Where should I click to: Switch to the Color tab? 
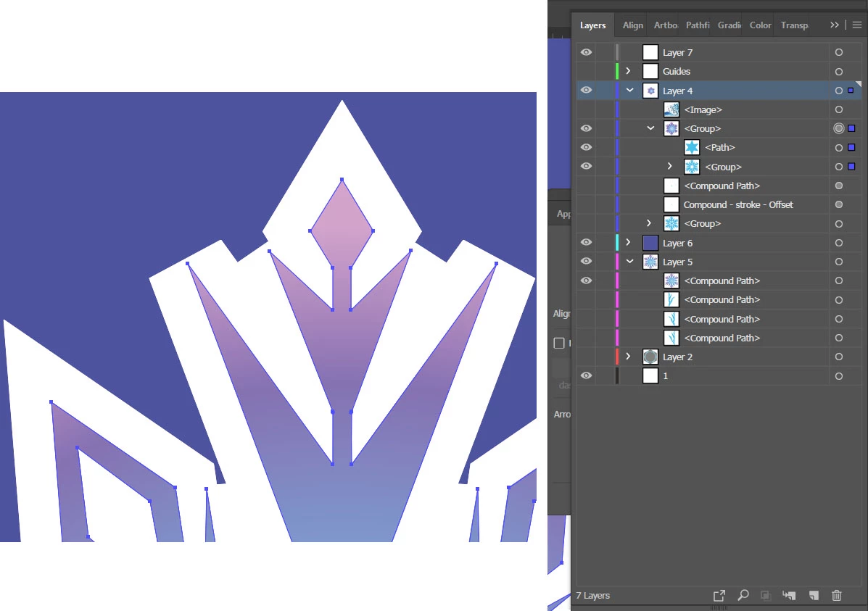(760, 25)
